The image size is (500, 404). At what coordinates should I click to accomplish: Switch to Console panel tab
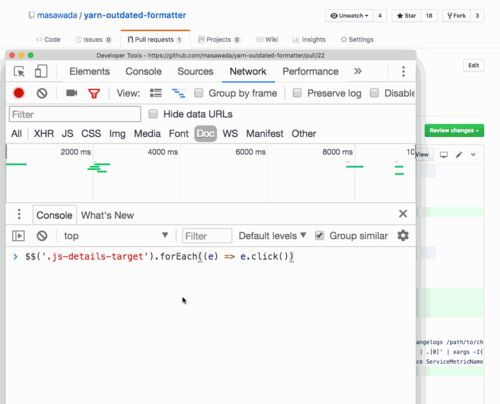tap(143, 71)
